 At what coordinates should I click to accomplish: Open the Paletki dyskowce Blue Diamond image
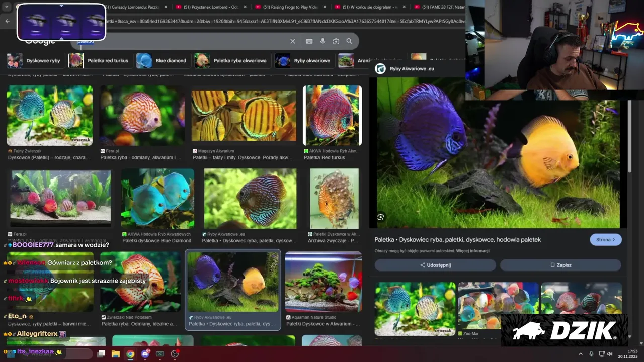click(x=157, y=199)
